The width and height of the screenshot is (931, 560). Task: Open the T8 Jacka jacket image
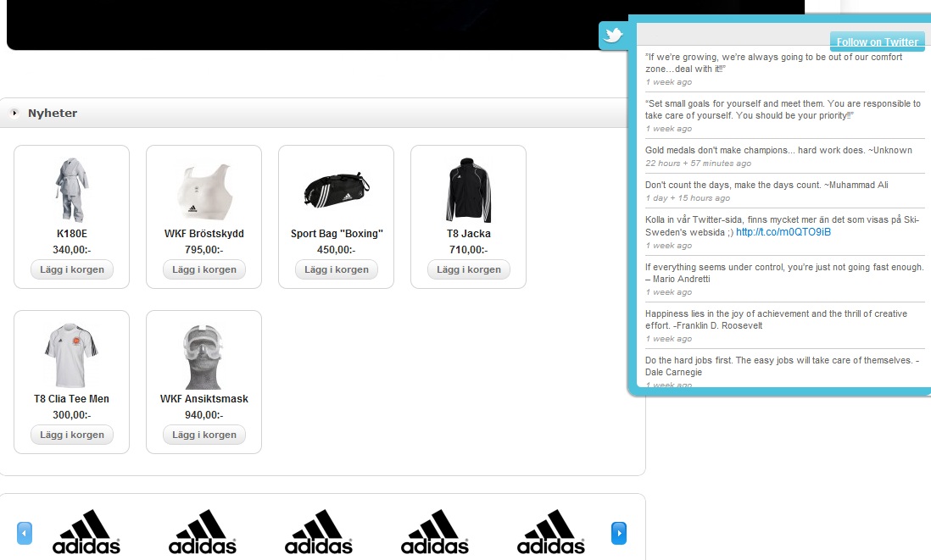(x=469, y=190)
